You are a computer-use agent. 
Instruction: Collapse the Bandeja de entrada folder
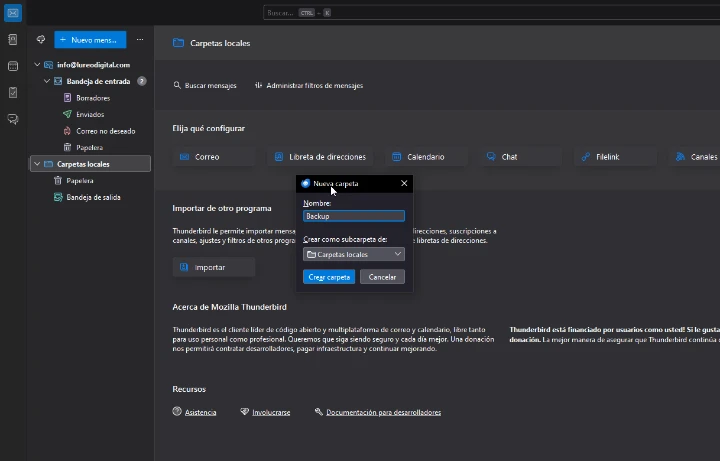click(47, 81)
